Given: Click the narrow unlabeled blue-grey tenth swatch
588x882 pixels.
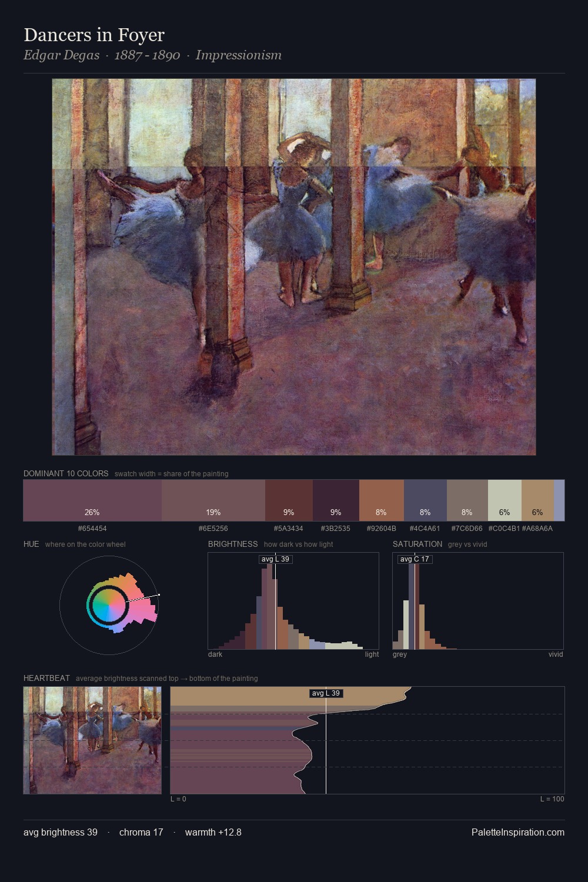Looking at the screenshot, I should 559,500.
